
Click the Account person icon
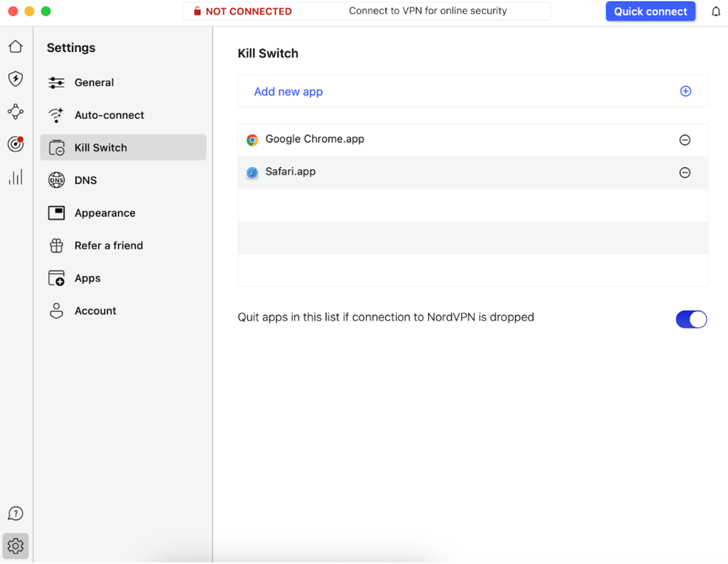point(57,311)
